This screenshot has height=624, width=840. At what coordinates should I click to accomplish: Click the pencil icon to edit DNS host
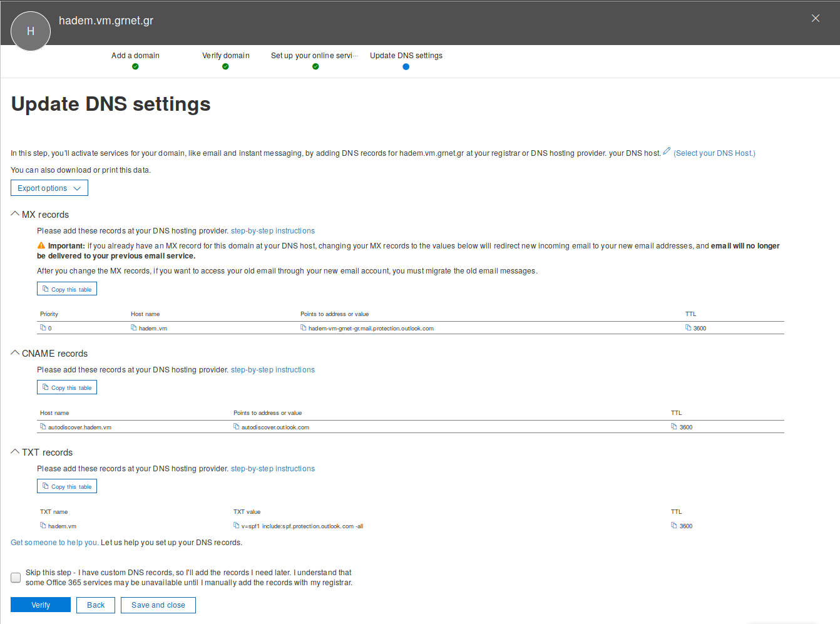click(x=667, y=151)
